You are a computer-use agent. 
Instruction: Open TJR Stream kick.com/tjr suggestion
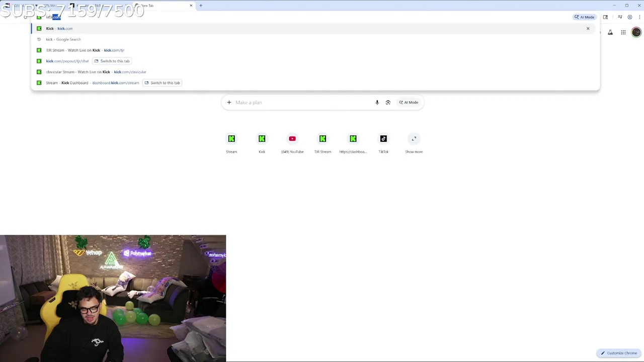pos(315,50)
